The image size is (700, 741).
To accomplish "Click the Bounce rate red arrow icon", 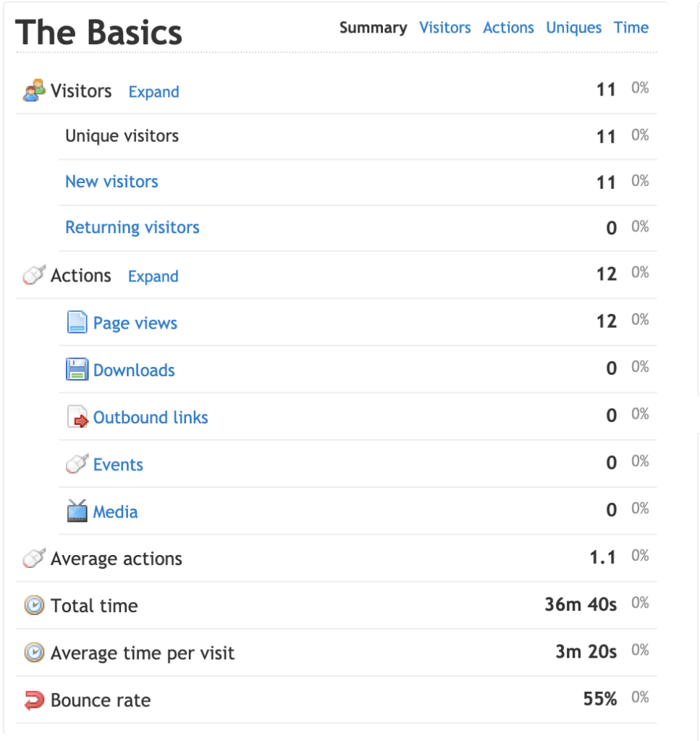I will click(34, 700).
